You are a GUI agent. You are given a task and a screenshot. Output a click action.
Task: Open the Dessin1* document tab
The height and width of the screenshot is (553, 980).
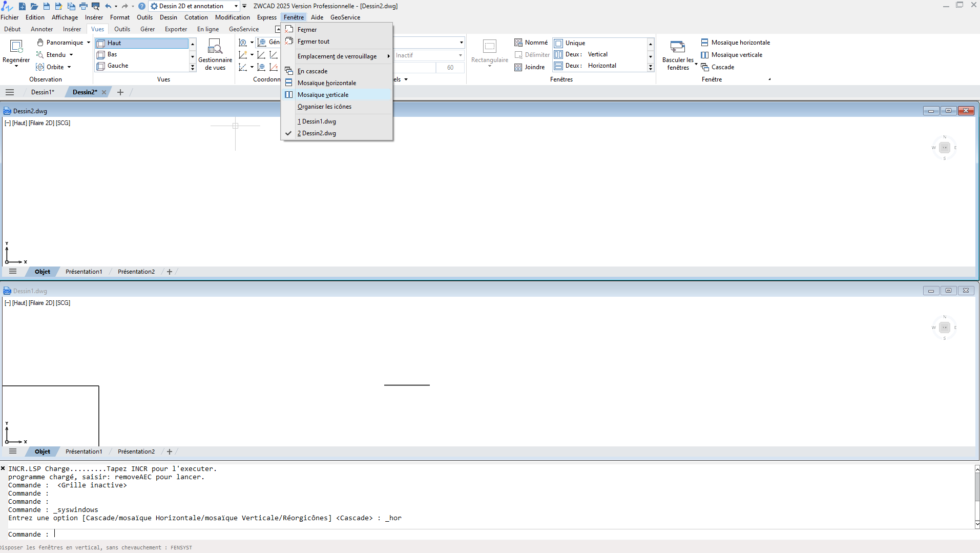click(x=43, y=92)
